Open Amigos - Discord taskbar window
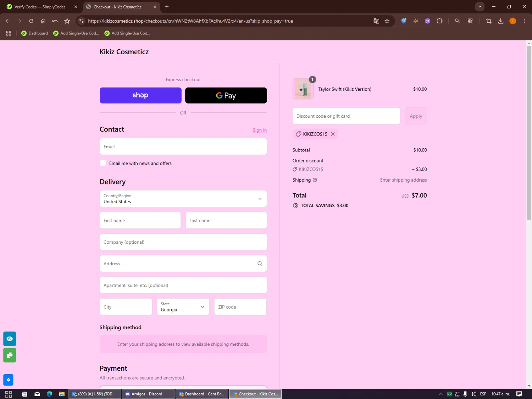 [148, 394]
